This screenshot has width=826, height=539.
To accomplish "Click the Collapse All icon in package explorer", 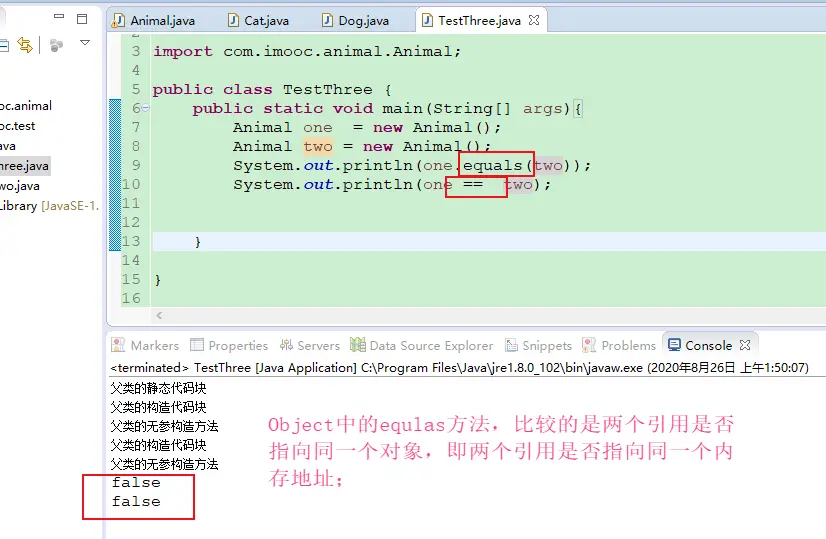I will coord(4,45).
